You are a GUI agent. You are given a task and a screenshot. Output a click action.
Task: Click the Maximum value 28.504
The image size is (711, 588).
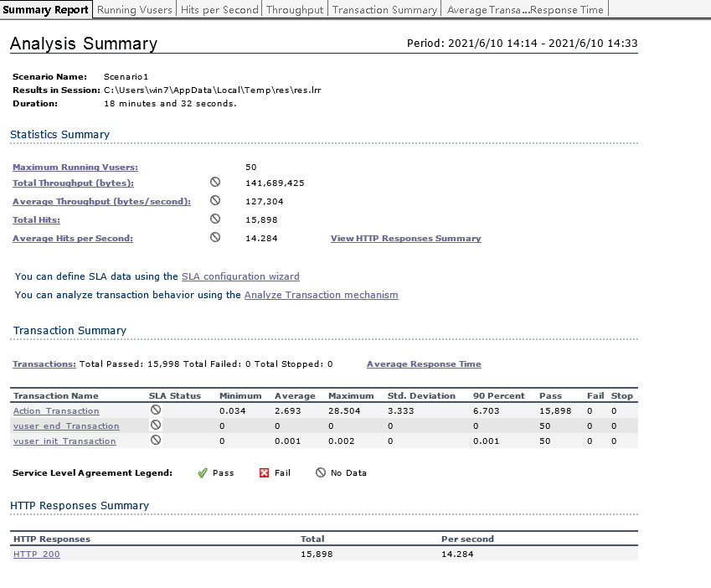coord(344,410)
